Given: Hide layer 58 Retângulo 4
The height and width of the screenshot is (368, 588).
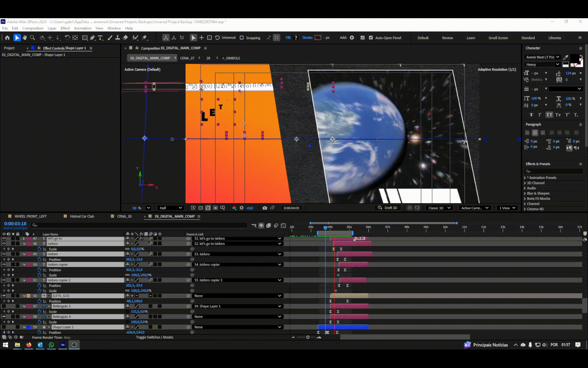Looking at the screenshot, I should coord(4,316).
